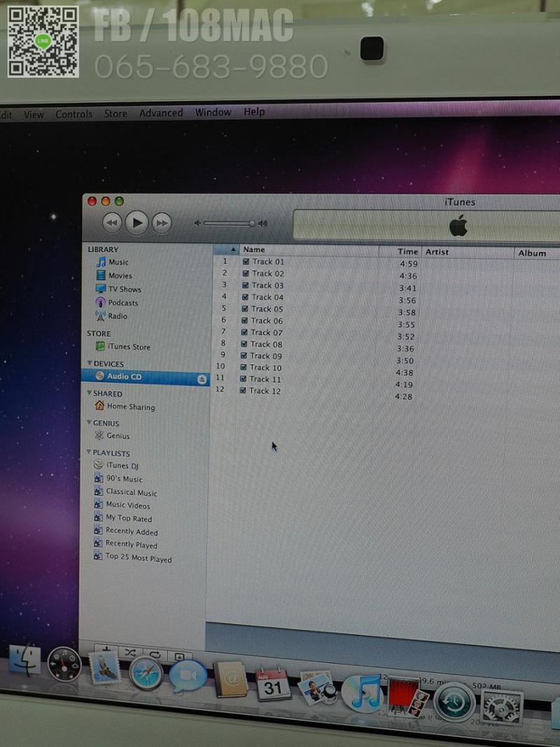
Task: Select the Audio CD device
Action: coord(146,377)
